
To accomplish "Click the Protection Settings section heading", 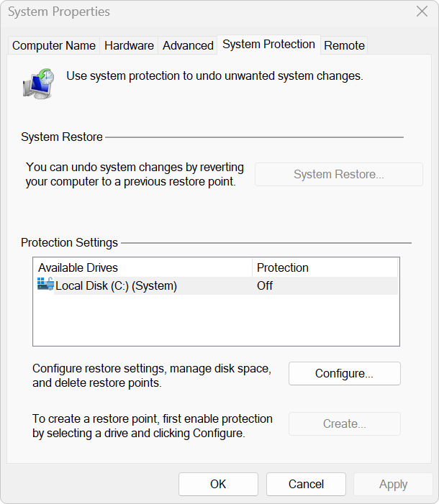I will coord(70,243).
